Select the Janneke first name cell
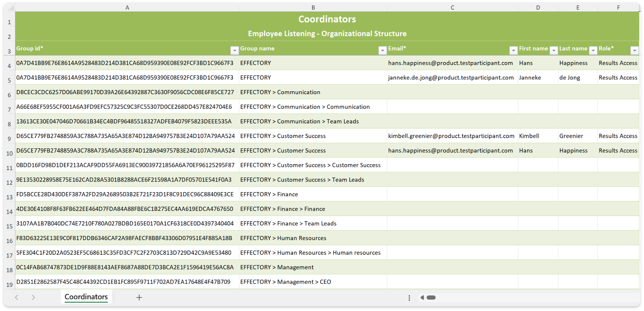This screenshot has height=311, width=644. point(538,78)
